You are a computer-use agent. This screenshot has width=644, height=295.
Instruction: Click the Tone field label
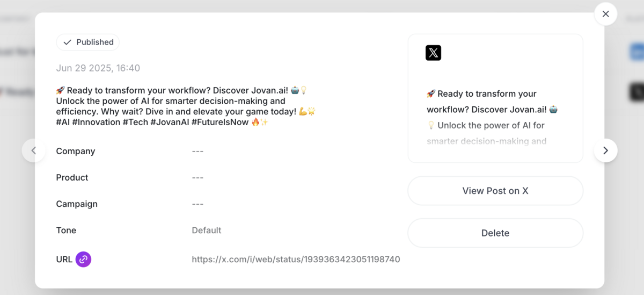(66, 231)
